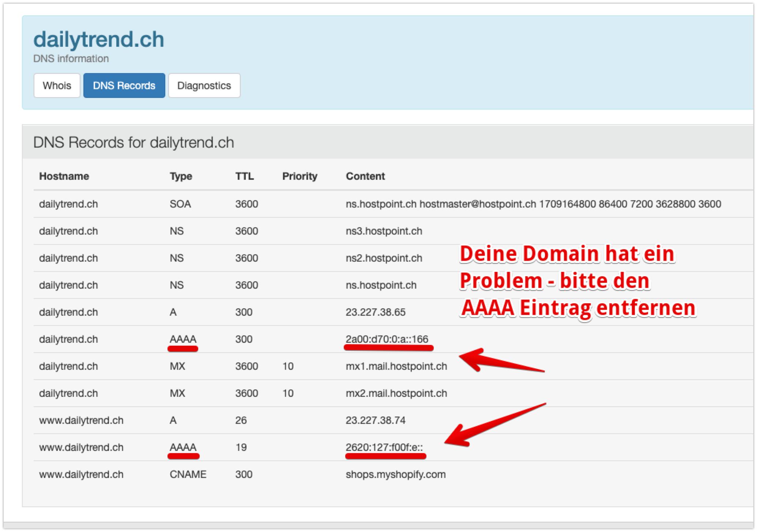Click www A record IP 23.227.38.74
Image resolution: width=757 pixels, height=532 pixels.
pos(376,420)
